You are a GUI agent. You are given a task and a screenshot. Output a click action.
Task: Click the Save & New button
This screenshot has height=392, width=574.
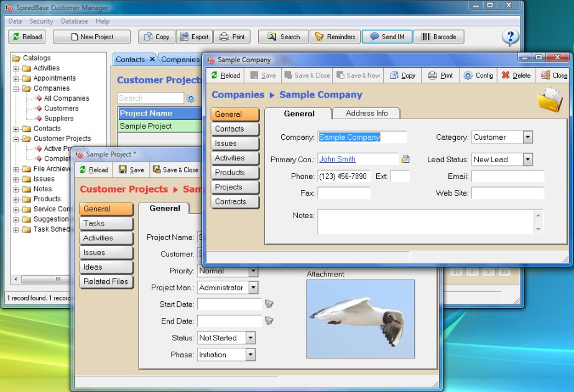click(x=358, y=75)
